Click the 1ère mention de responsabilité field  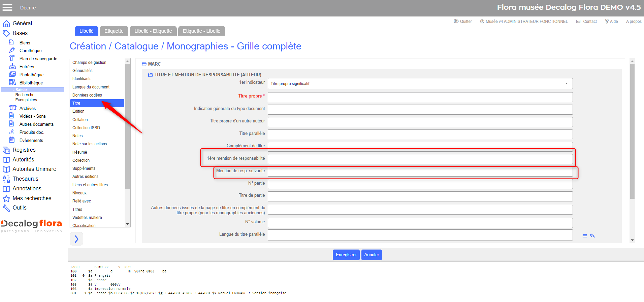(x=420, y=159)
